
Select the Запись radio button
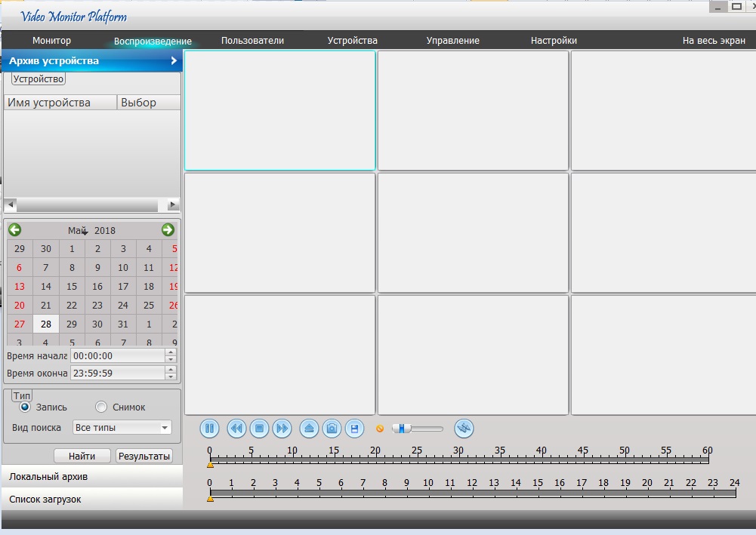(x=25, y=407)
